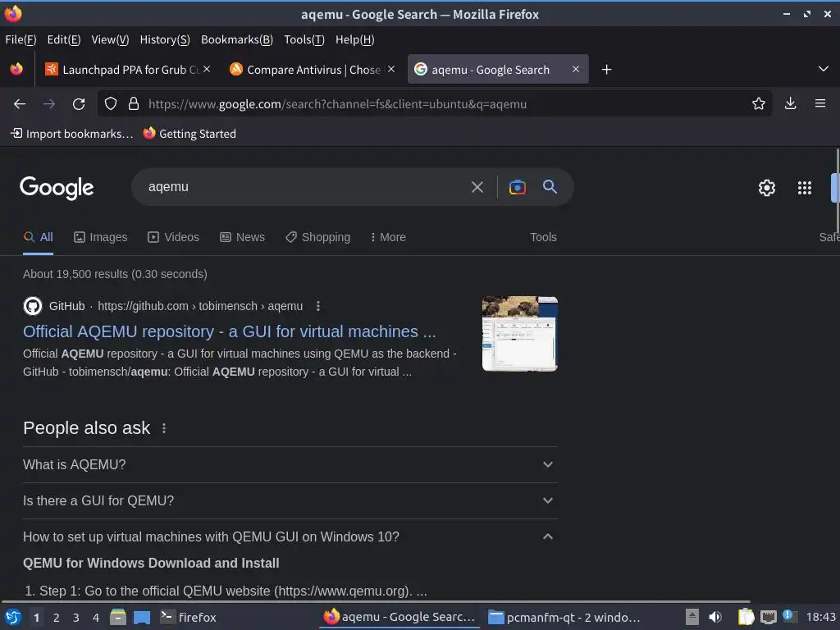Open the Bookmarks menu

tap(237, 39)
